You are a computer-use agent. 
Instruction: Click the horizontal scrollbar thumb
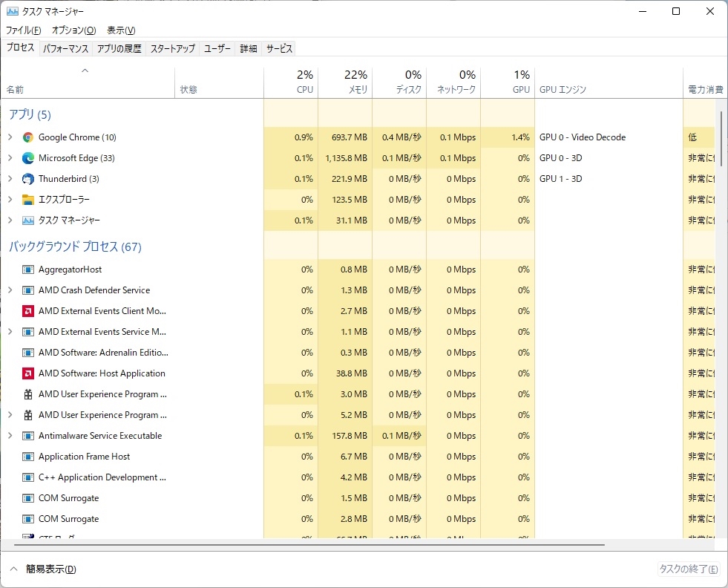click(x=309, y=545)
